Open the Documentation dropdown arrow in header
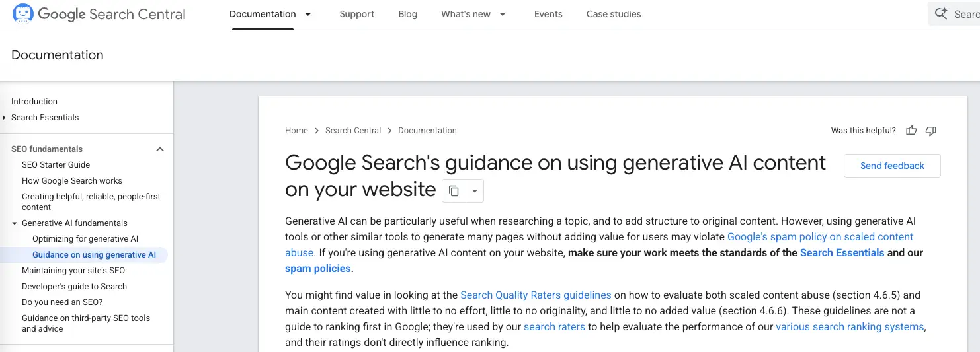This screenshot has height=352, width=980. click(x=307, y=14)
